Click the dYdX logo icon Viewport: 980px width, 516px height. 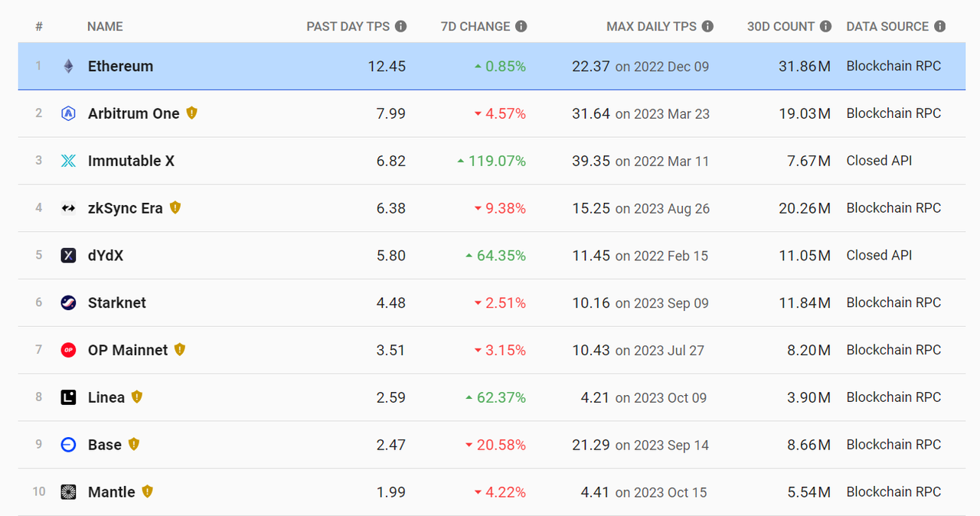click(68, 256)
